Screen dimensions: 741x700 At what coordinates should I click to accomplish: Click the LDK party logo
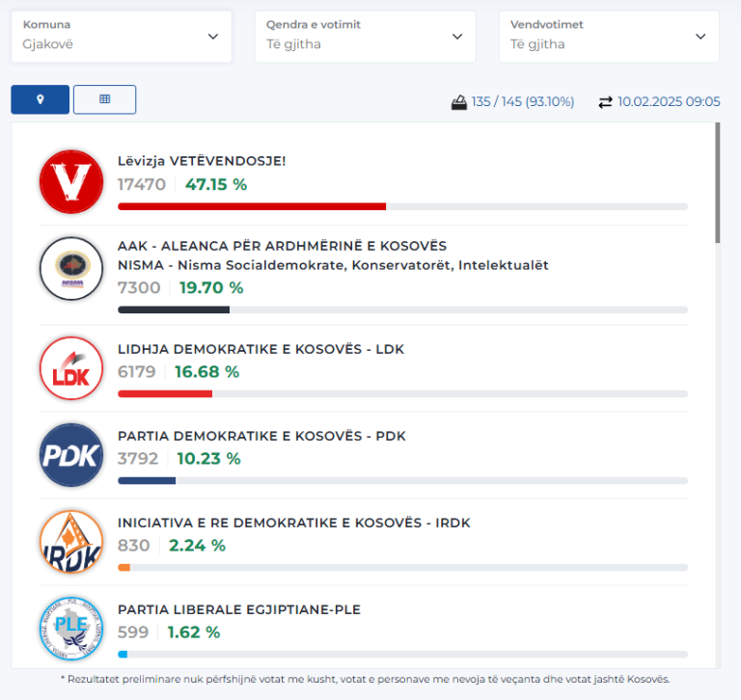tap(70, 367)
